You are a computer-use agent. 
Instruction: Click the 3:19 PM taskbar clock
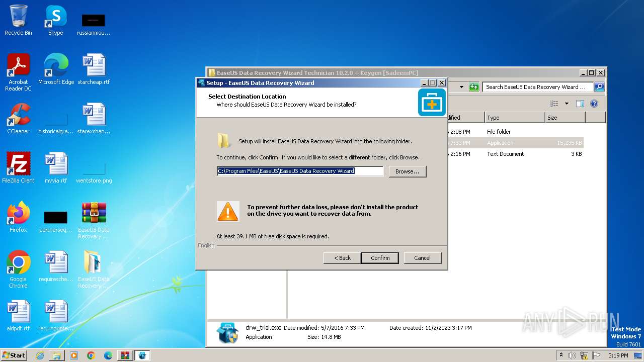[618, 355]
